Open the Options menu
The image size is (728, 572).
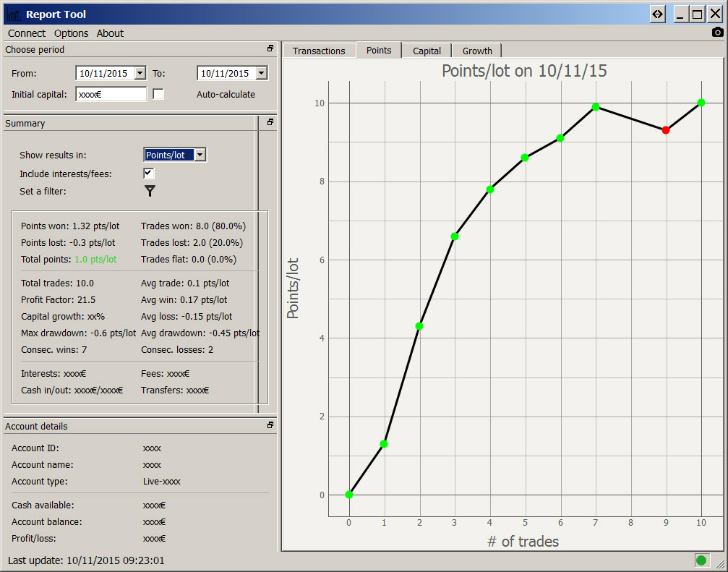click(71, 33)
